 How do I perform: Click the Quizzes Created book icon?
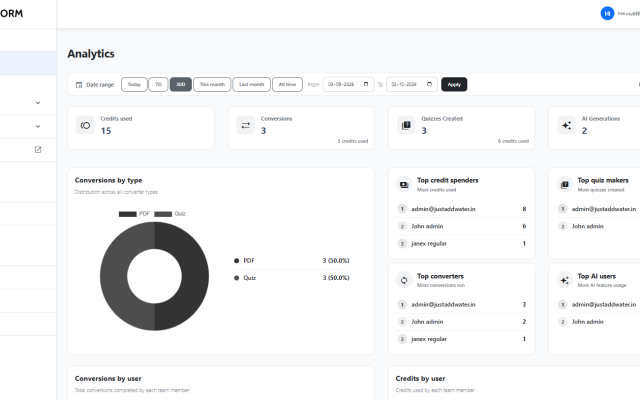(x=406, y=125)
